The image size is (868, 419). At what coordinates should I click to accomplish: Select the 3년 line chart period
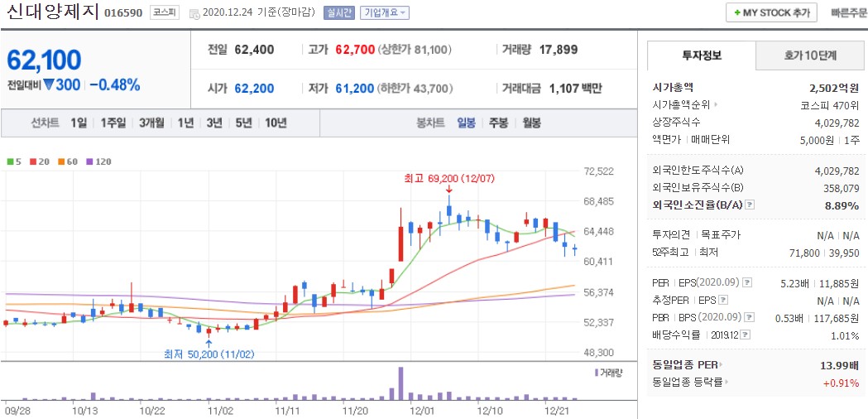214,123
